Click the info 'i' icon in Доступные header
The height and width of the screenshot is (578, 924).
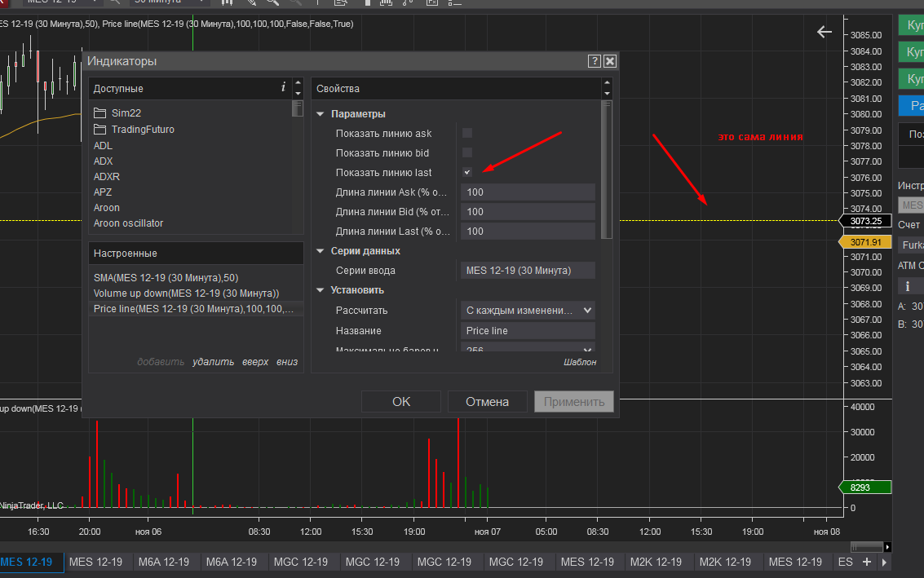[283, 88]
